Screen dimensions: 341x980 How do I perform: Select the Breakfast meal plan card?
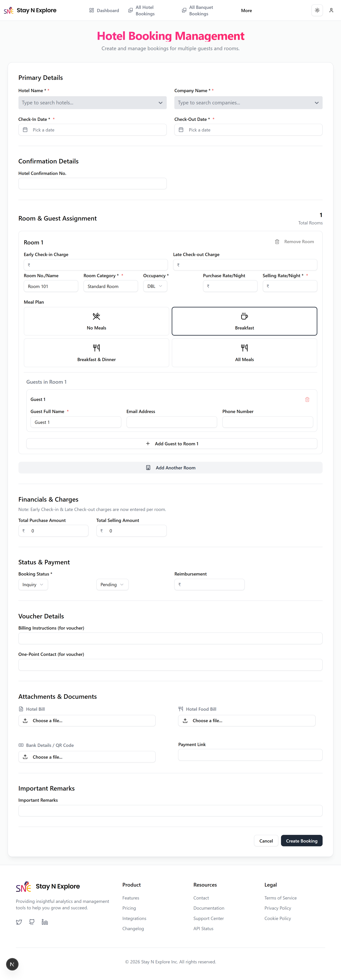pos(244,321)
